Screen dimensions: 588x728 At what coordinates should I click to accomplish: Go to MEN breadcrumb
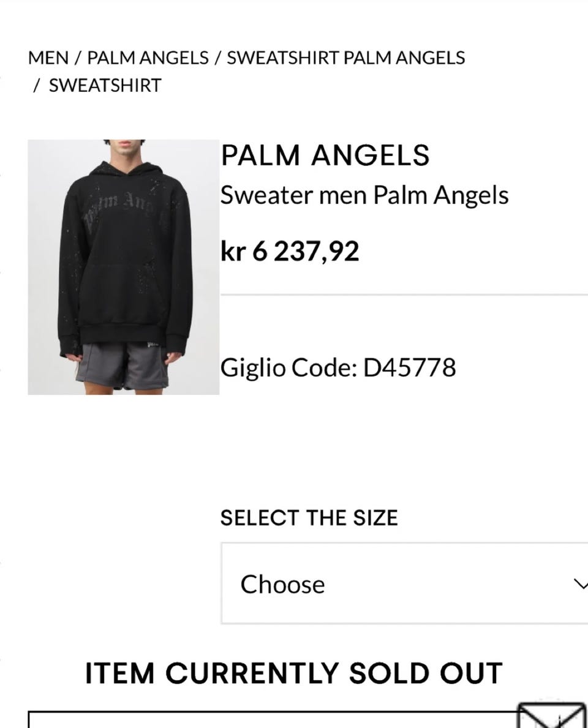point(48,58)
